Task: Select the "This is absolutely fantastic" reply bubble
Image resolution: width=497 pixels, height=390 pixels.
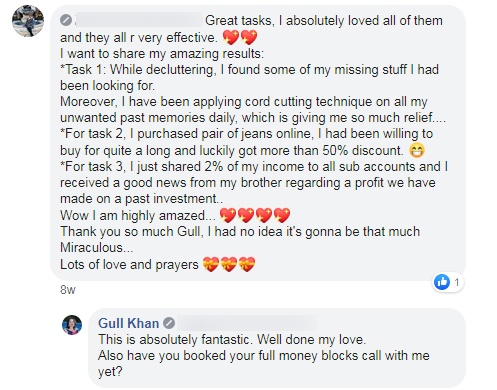Action: coord(277,348)
